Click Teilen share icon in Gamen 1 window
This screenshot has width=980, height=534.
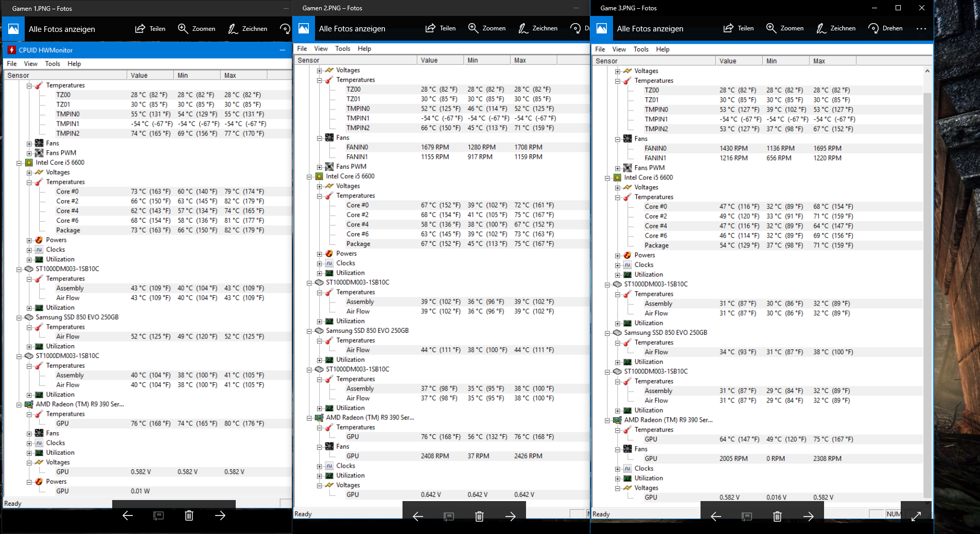(140, 29)
